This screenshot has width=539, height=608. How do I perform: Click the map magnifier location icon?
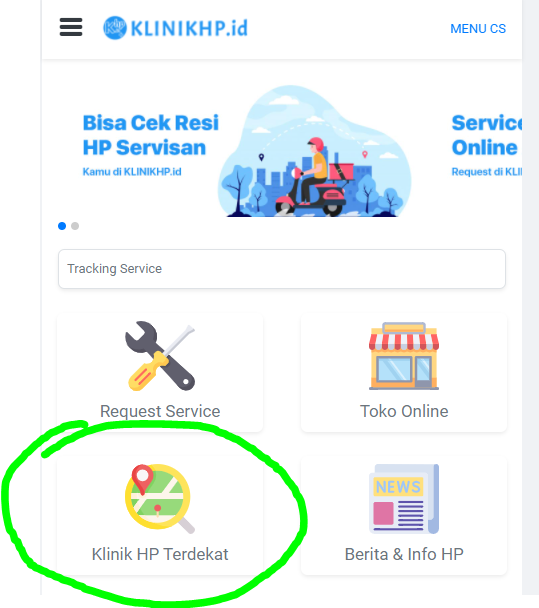(x=160, y=499)
